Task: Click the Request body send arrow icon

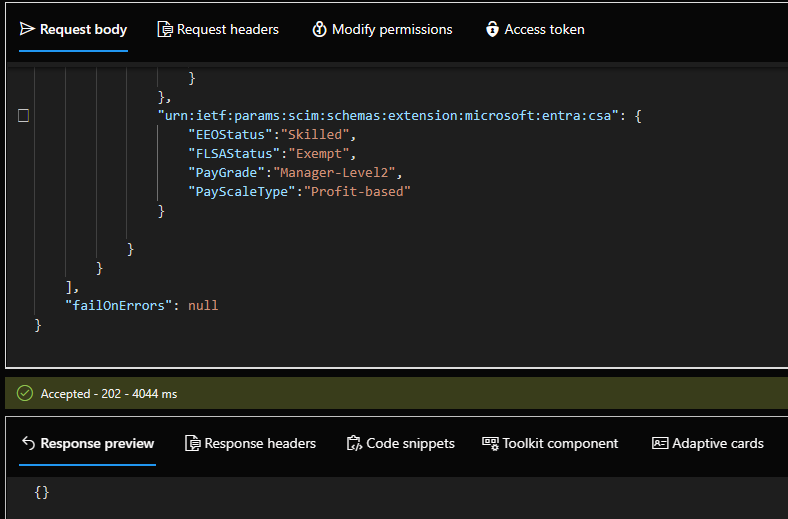Action: coord(27,29)
